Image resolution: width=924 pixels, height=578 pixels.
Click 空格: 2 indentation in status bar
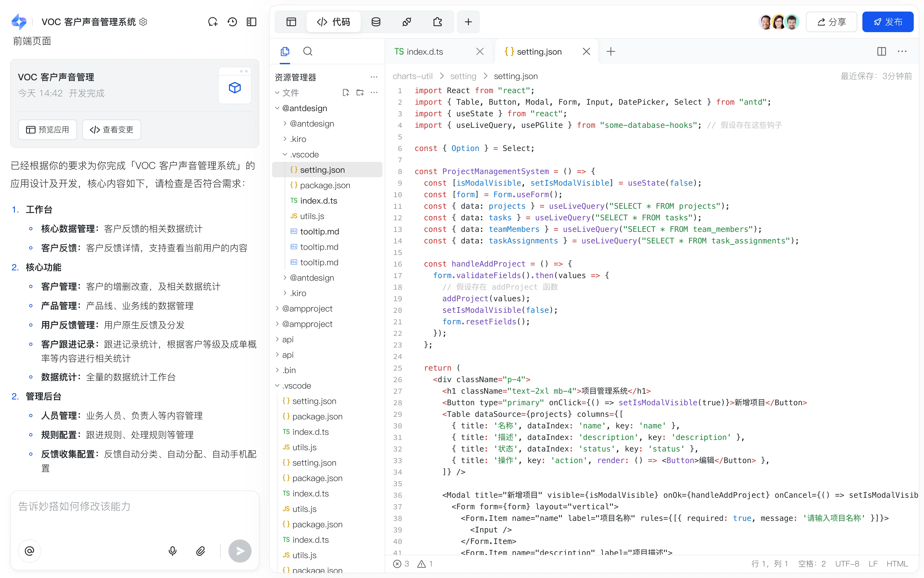point(812,564)
